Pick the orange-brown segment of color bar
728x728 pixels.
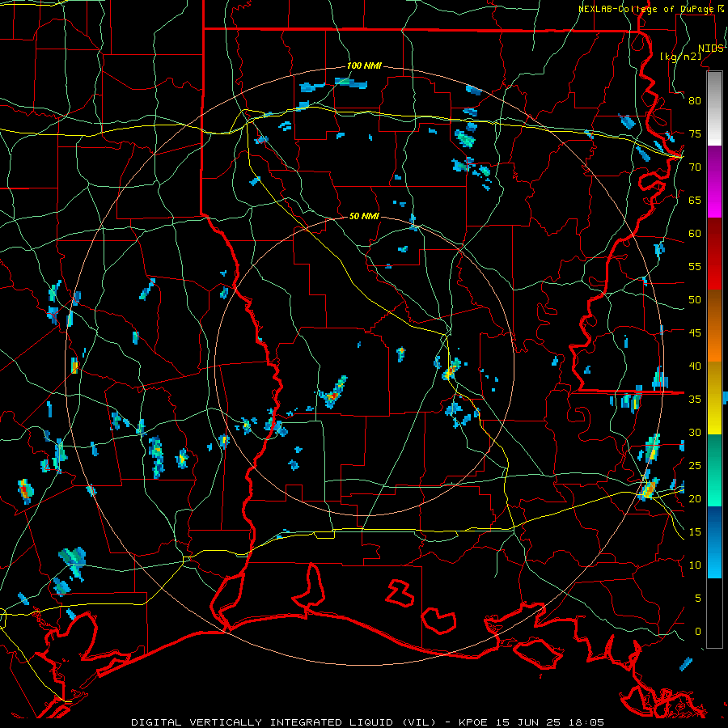(714, 326)
